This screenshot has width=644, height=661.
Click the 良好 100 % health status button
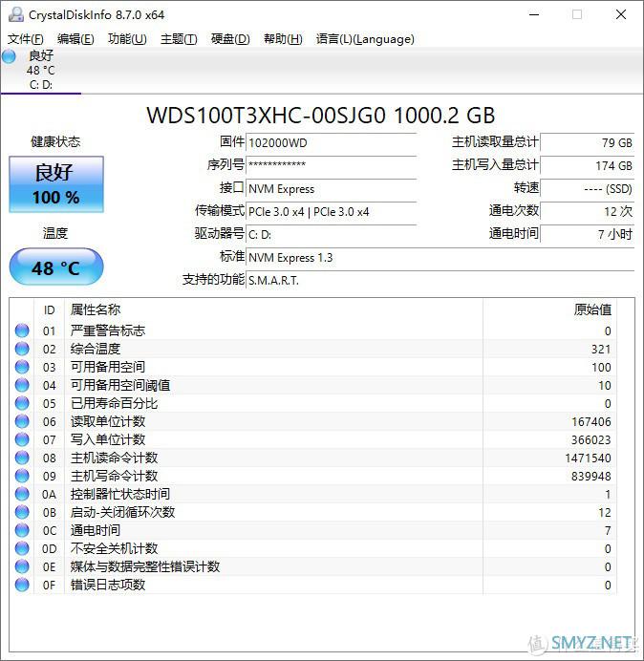56,184
